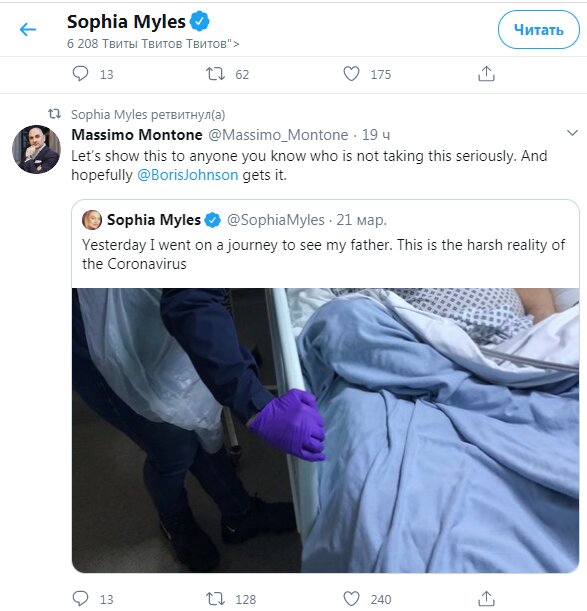Open the 19 ч timestamp link
Image resolution: width=587 pixels, height=611 pixels.
coord(376,135)
